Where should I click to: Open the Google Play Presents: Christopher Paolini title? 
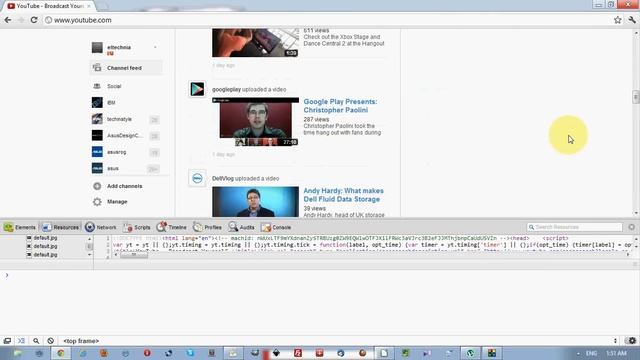pos(340,106)
